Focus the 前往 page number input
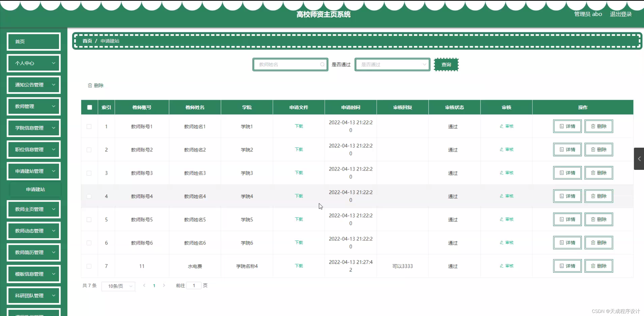This screenshot has height=316, width=644. tap(194, 286)
